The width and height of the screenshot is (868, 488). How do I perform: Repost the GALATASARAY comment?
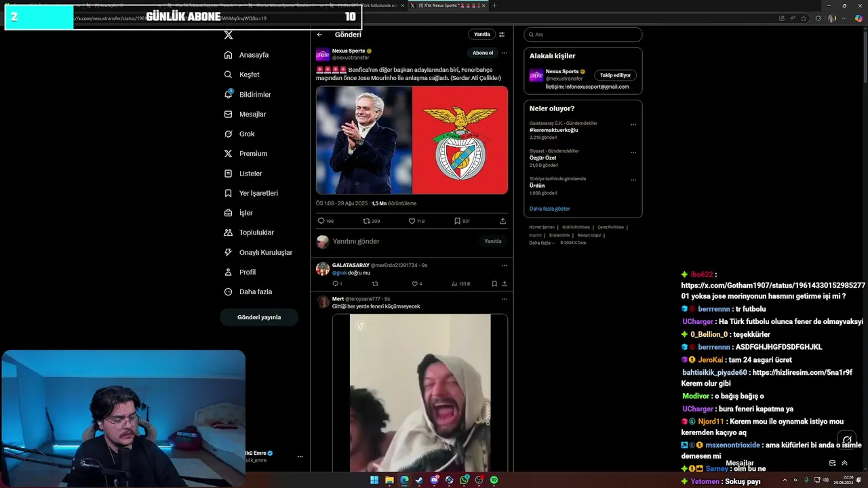pos(375,284)
